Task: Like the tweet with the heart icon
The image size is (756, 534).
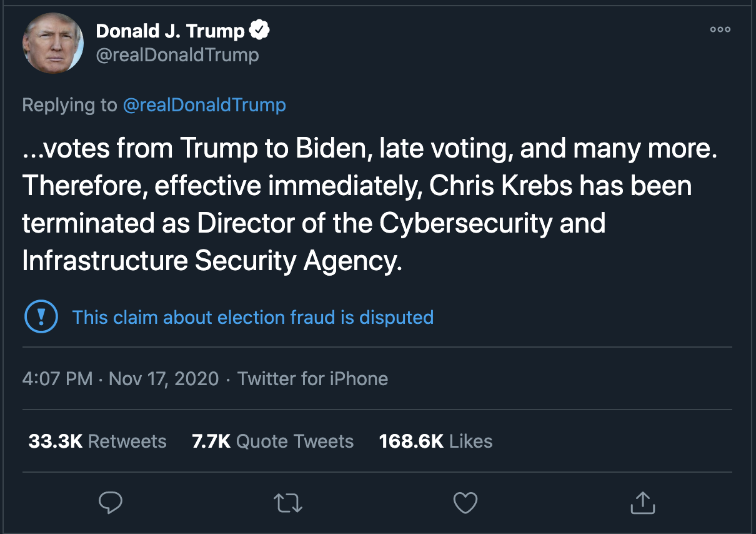Action: pos(465,502)
